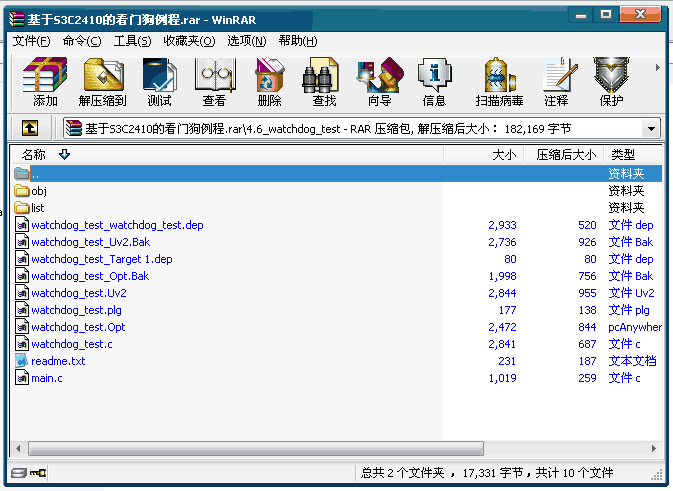Click the 扫描病毒 (Virus scan) icon

(499, 76)
